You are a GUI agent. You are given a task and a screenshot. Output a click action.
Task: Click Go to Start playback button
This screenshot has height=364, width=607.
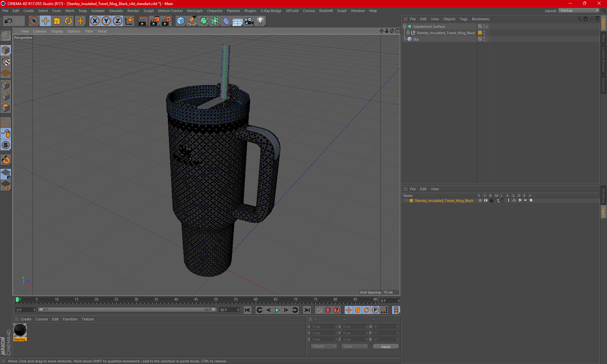pos(247,310)
